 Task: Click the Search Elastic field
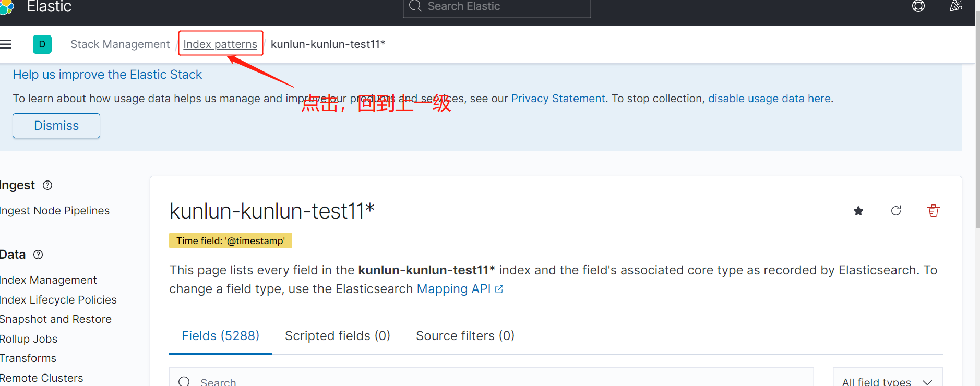click(497, 7)
